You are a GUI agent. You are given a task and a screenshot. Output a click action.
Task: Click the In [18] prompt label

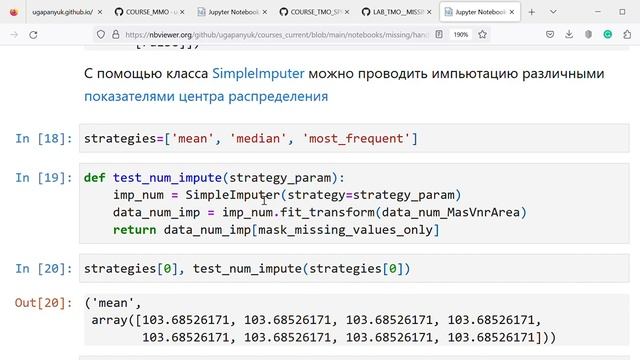(x=44, y=139)
